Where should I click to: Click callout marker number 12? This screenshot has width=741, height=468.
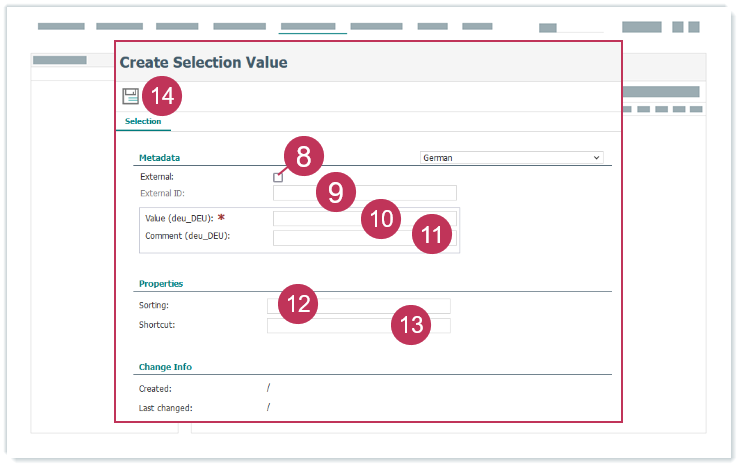pos(298,303)
